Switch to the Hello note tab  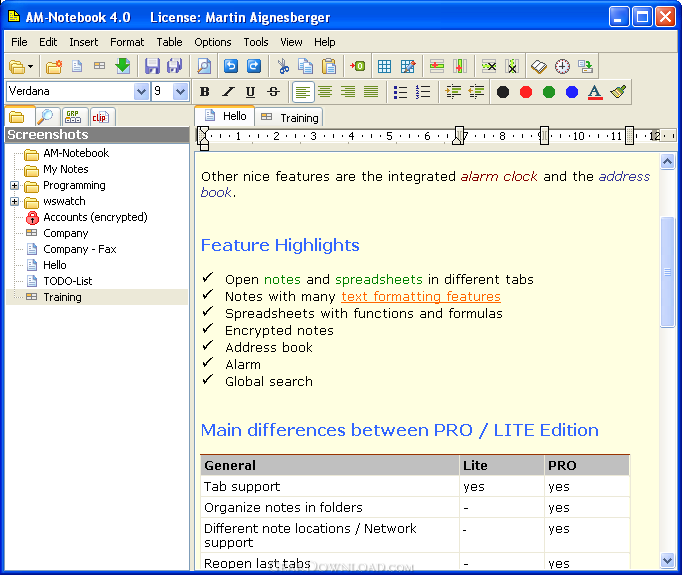[225, 116]
